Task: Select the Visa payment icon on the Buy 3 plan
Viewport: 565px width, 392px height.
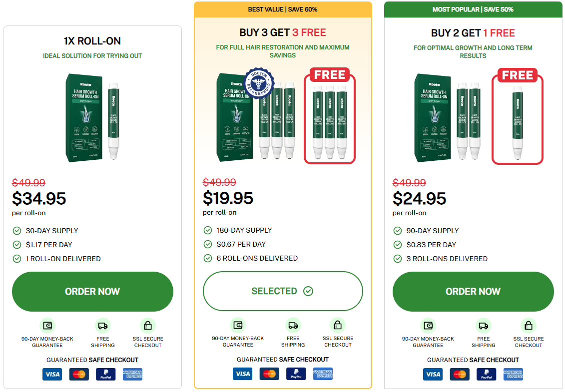Action: click(x=242, y=373)
